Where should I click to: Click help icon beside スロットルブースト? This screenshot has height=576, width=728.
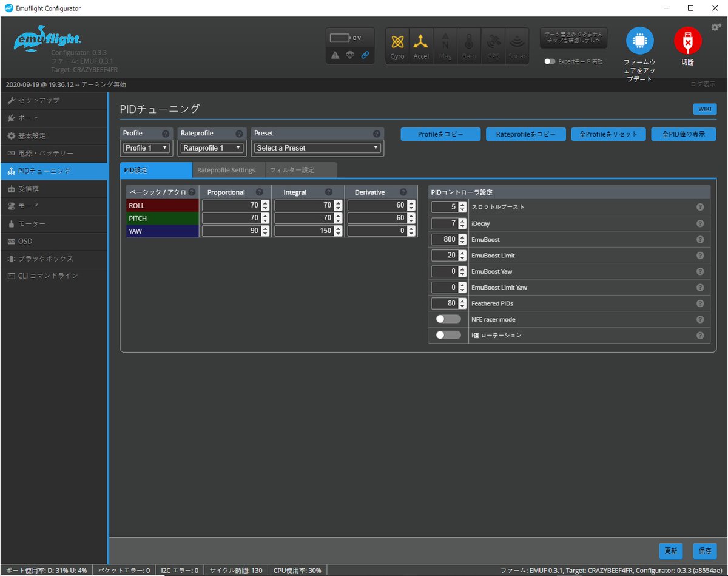[x=700, y=207]
